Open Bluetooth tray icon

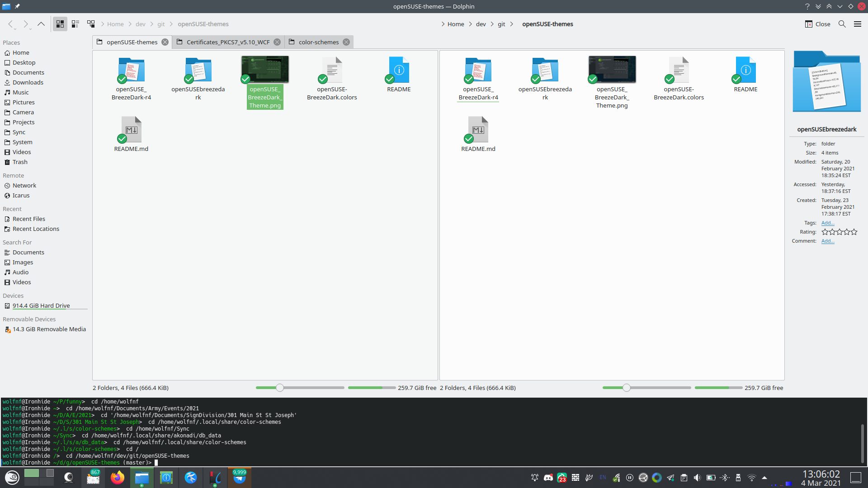click(x=725, y=478)
